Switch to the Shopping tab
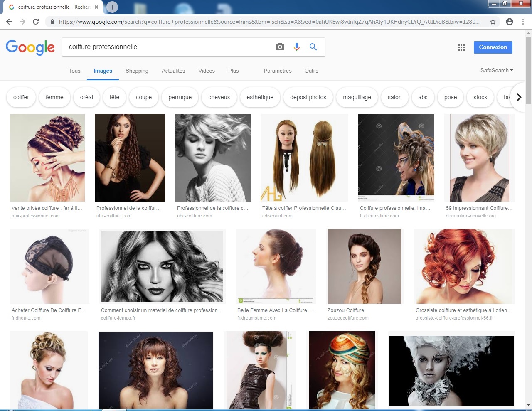The width and height of the screenshot is (532, 411). pyautogui.click(x=137, y=71)
